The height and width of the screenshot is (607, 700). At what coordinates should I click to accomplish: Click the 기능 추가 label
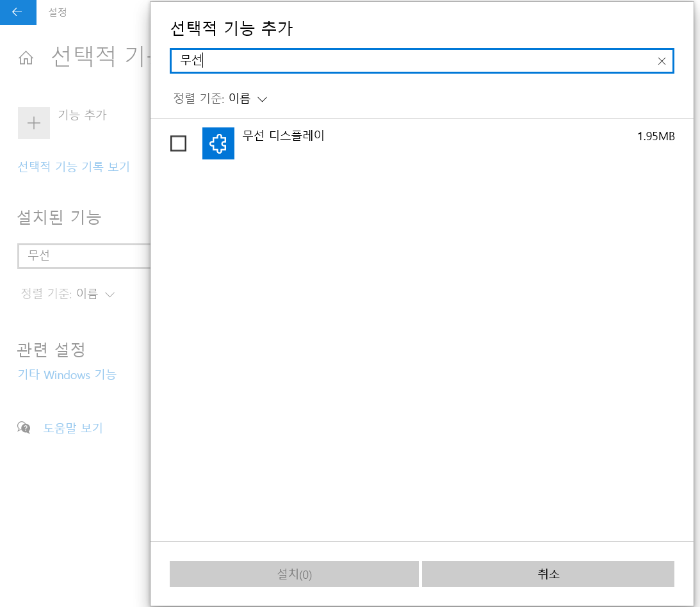(82, 115)
